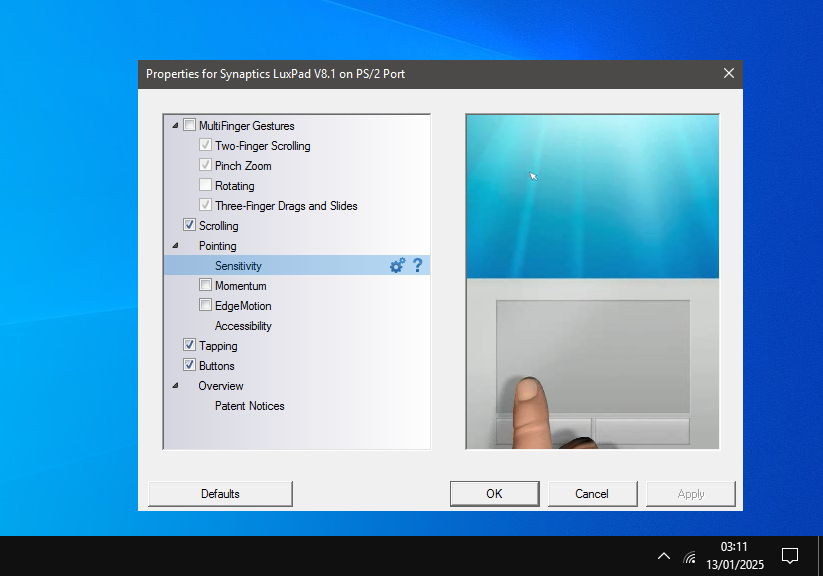
Task: Click the Defaults button
Action: [220, 494]
